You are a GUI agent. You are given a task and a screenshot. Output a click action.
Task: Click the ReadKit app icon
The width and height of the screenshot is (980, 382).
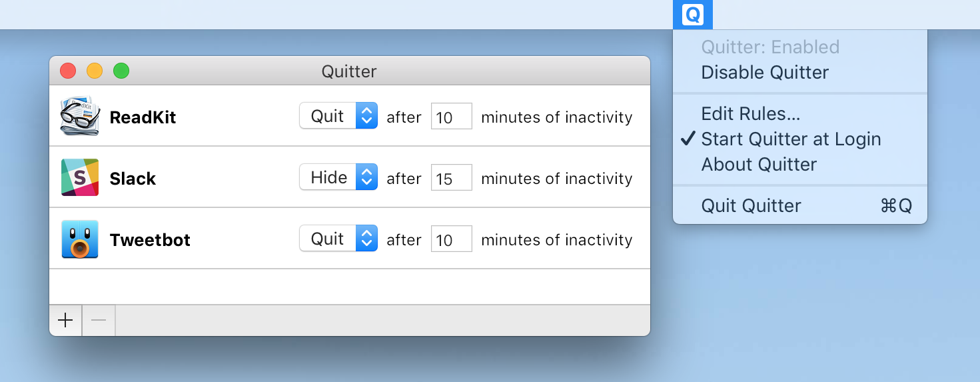pyautogui.click(x=80, y=117)
